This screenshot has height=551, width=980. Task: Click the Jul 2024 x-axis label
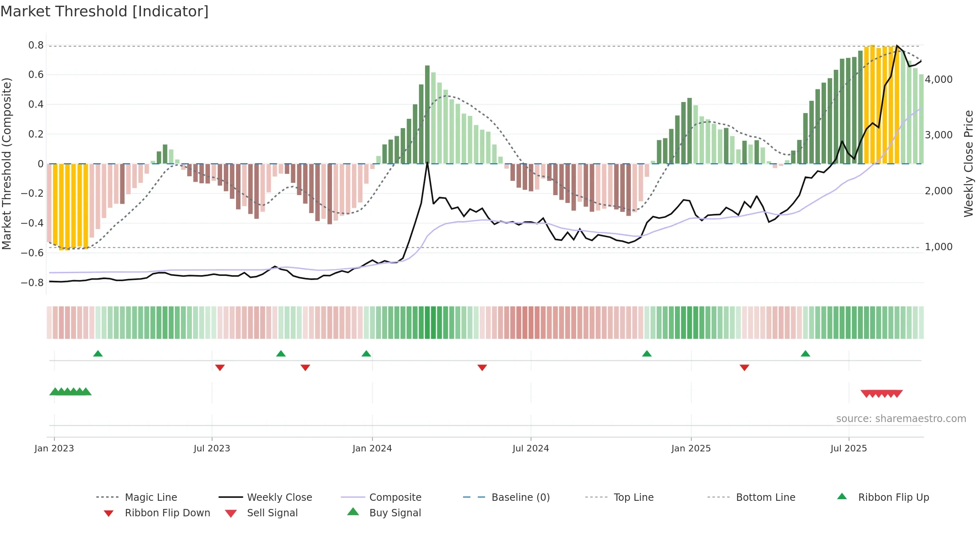pos(531,449)
